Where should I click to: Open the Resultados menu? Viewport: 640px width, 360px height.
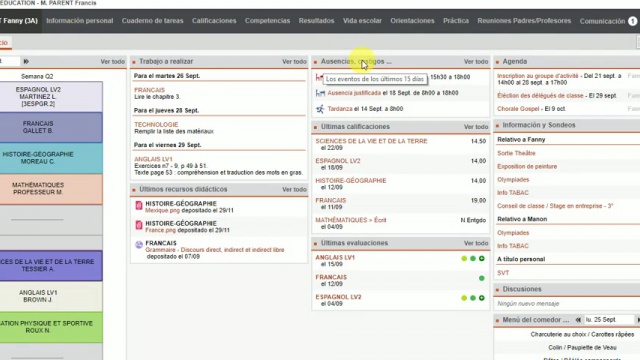coord(316,21)
